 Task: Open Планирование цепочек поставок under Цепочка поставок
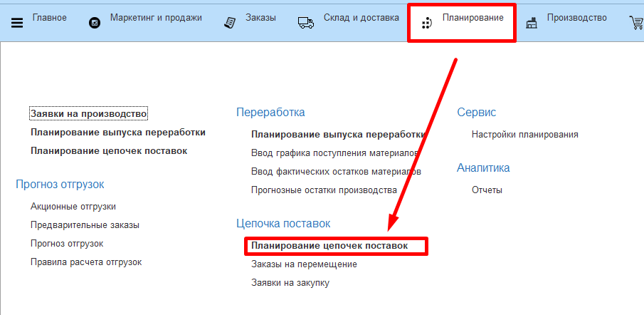point(329,245)
